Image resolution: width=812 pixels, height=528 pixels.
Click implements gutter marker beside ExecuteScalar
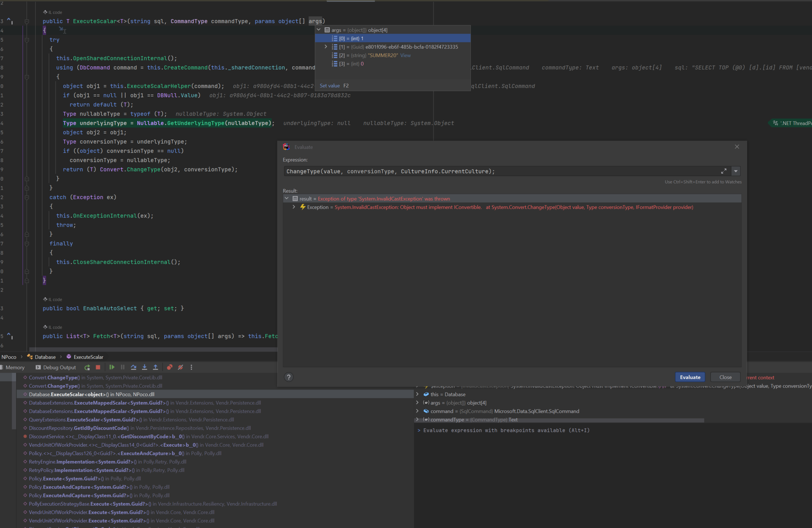(10, 21)
